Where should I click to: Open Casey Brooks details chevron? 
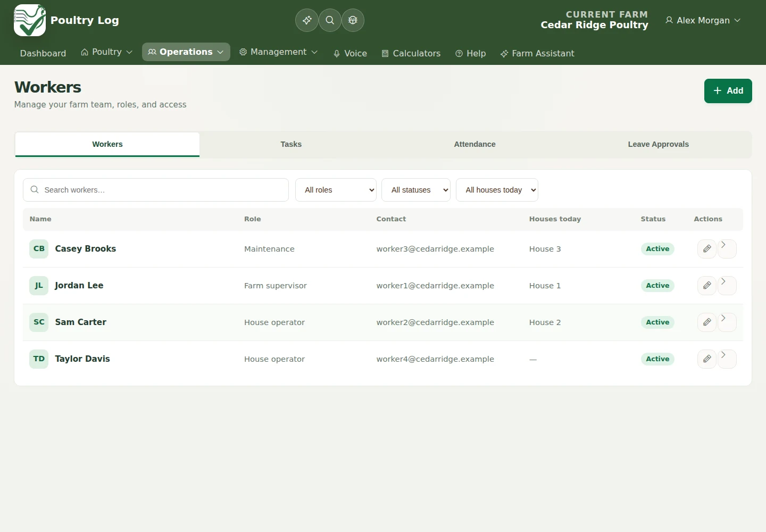point(727,249)
